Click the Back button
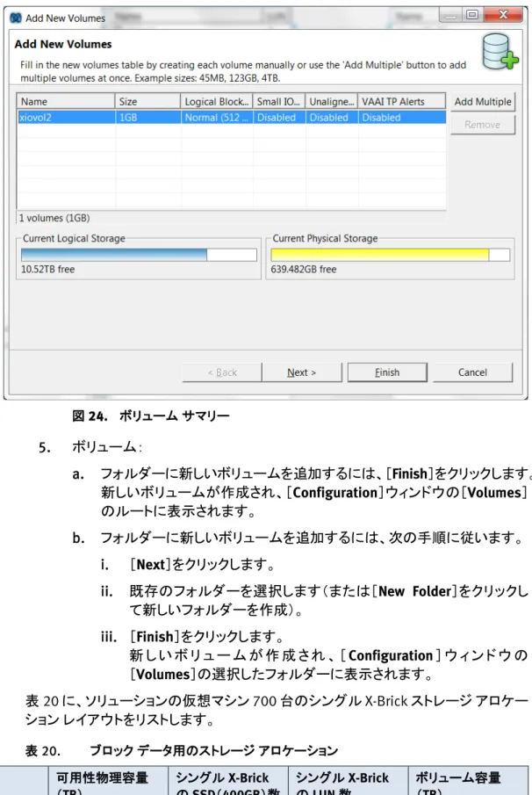532x795 pixels. [x=222, y=372]
